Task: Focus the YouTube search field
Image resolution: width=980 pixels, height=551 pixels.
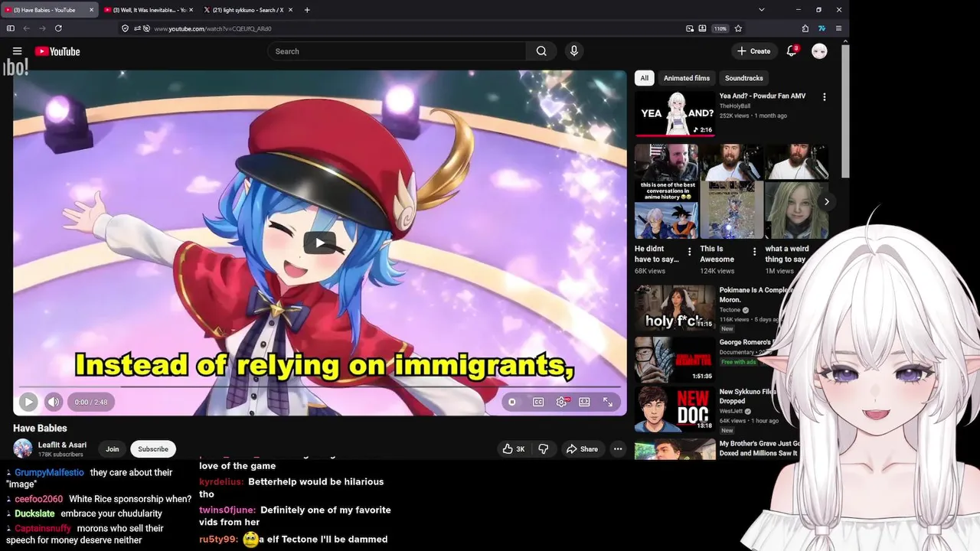Action: tap(397, 51)
